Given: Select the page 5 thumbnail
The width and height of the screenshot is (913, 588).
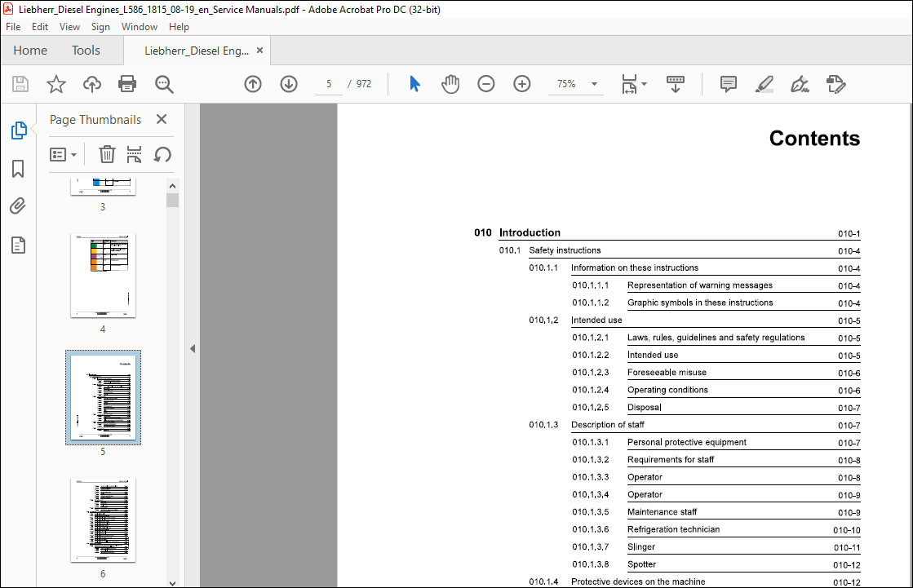Looking at the screenshot, I should click(x=103, y=398).
